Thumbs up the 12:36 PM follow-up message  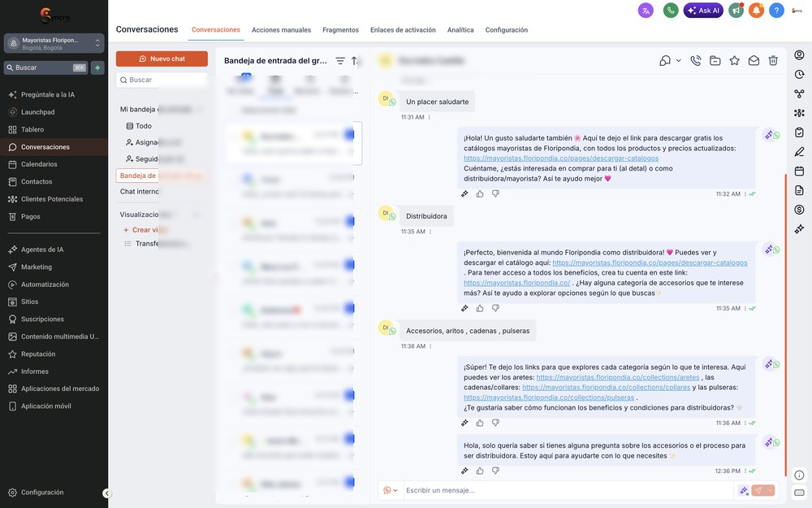pyautogui.click(x=480, y=471)
